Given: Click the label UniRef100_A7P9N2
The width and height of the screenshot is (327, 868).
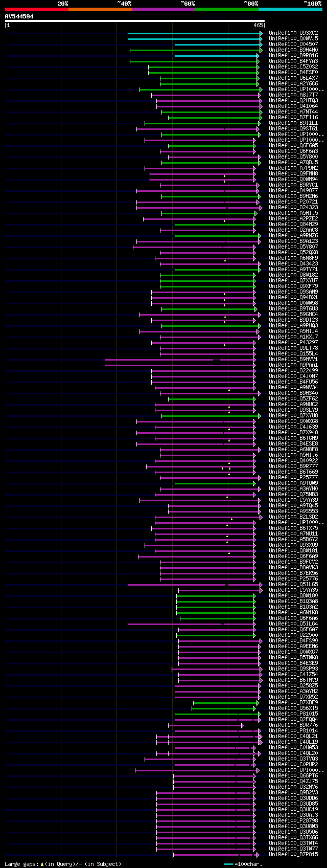Looking at the screenshot, I should [x=293, y=168].
